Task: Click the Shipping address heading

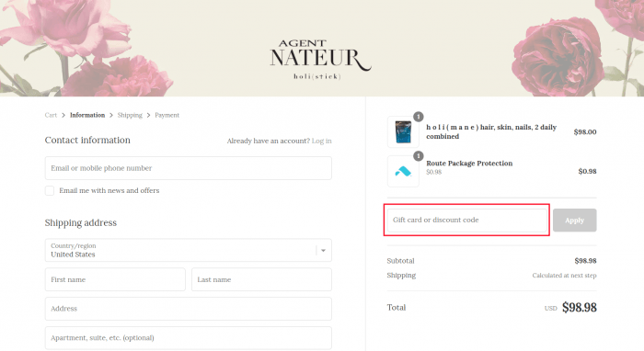Action: (x=81, y=222)
